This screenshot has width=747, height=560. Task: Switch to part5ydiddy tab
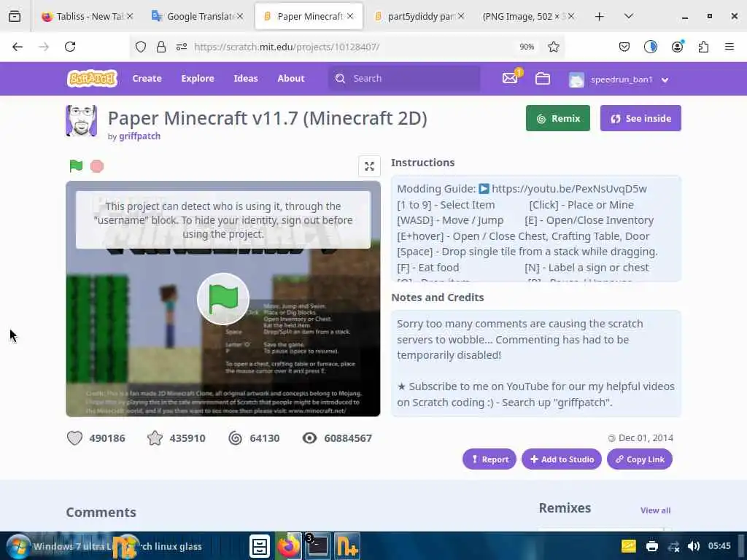pos(418,17)
